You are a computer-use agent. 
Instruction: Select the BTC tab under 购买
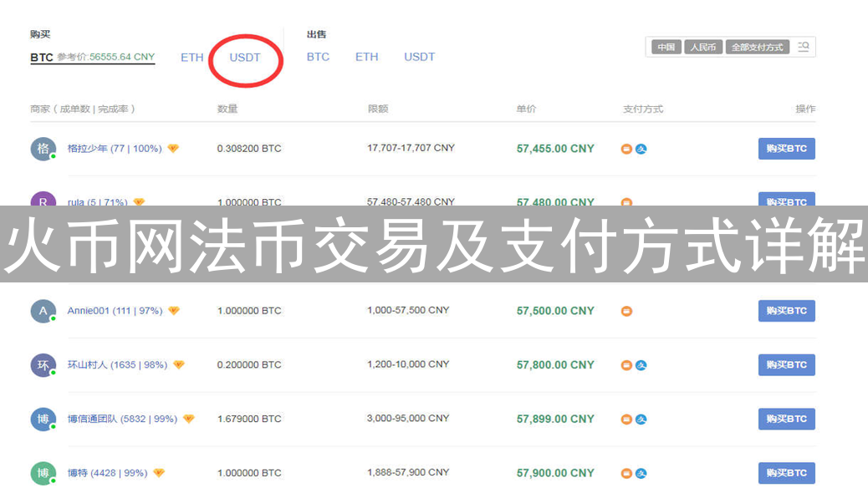pos(42,57)
